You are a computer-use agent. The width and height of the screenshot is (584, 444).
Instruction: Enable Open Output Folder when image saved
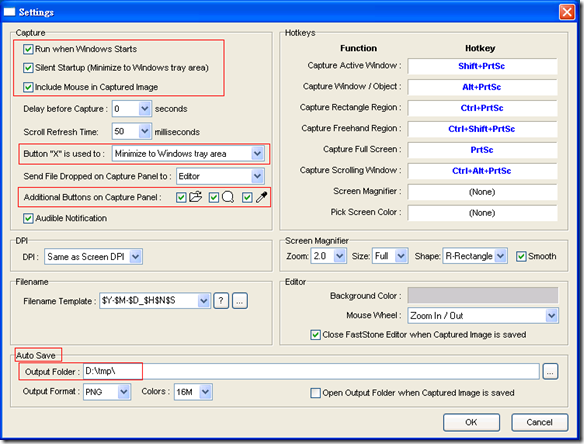pos(315,393)
